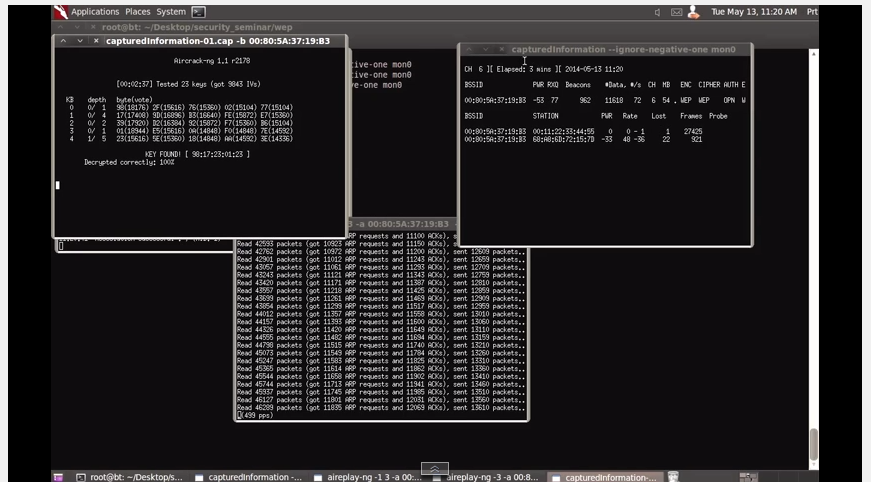The height and width of the screenshot is (482, 871).
Task: Open the System menu
Action: 171,12
